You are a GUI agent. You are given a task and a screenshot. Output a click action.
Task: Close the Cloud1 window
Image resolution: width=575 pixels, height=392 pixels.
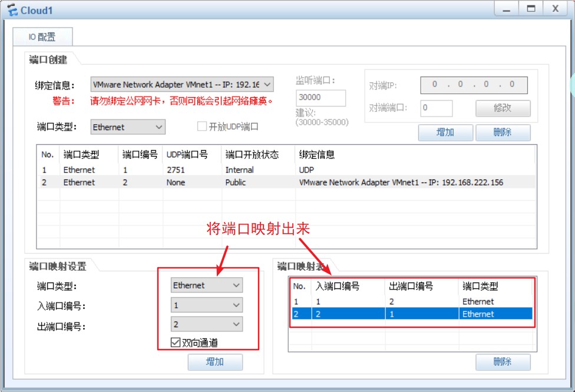click(x=556, y=9)
